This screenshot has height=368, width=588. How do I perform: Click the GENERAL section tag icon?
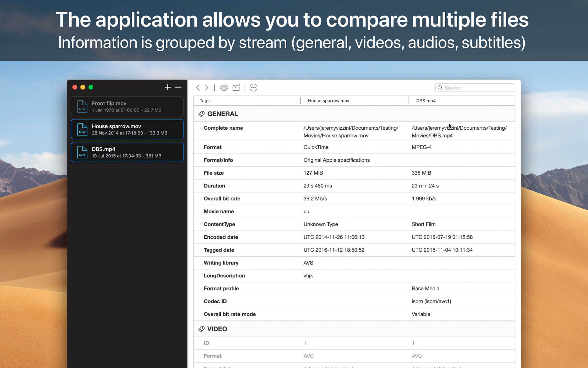pos(201,114)
